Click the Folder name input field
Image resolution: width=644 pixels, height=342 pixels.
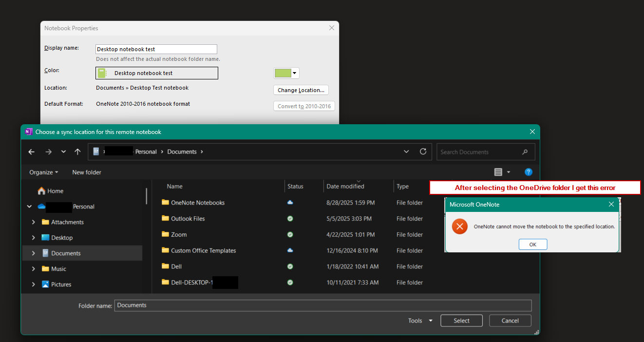pyautogui.click(x=323, y=305)
